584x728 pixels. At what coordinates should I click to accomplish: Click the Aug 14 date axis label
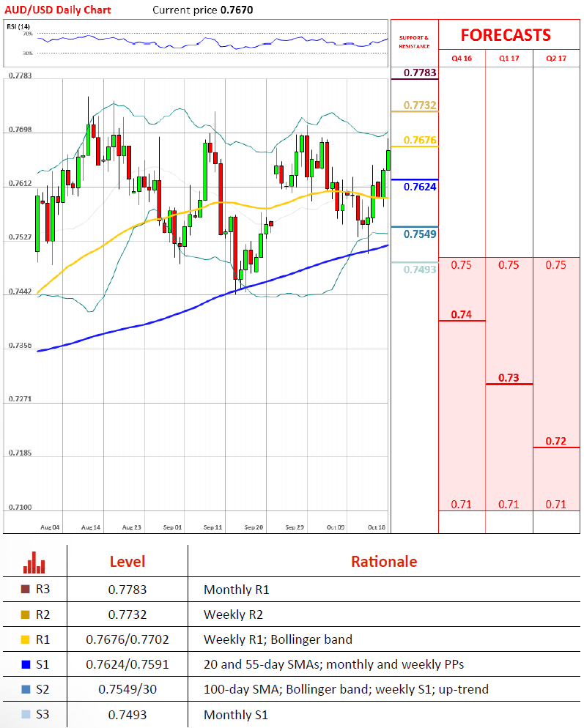click(x=91, y=527)
